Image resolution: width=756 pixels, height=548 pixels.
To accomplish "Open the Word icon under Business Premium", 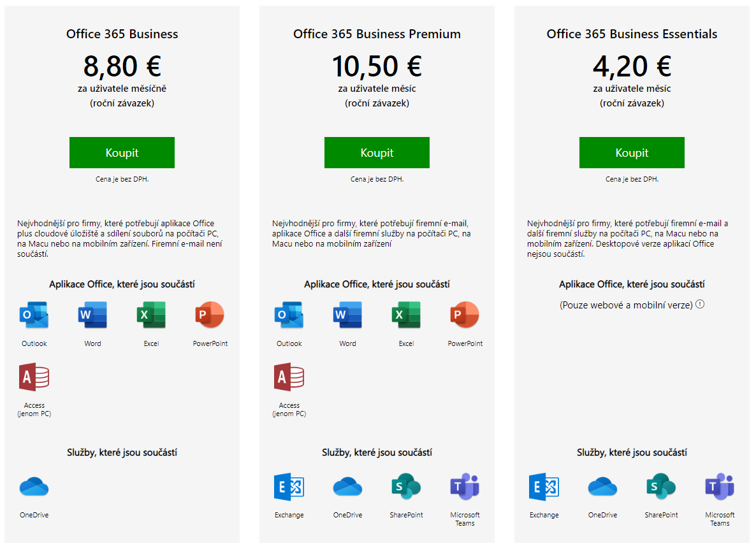I will [347, 314].
